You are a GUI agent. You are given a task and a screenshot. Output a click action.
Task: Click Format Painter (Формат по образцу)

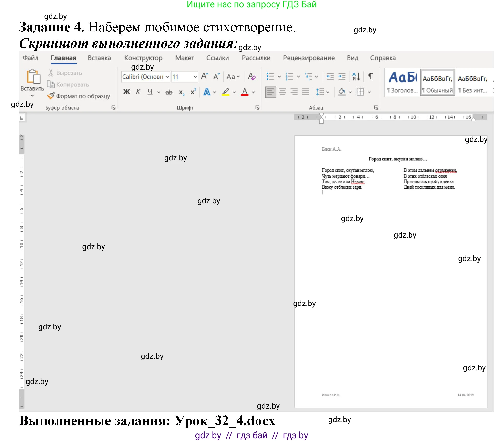79,96
